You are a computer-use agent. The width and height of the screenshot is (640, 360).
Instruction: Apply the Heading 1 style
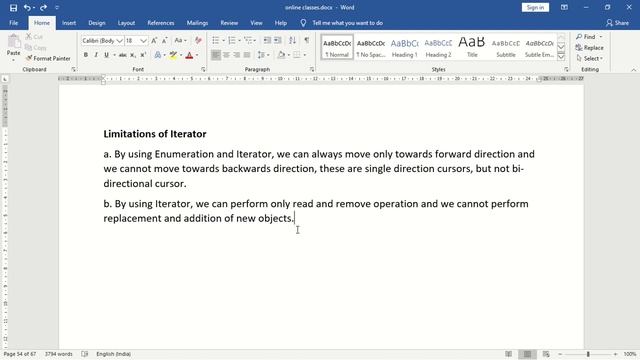click(x=404, y=47)
